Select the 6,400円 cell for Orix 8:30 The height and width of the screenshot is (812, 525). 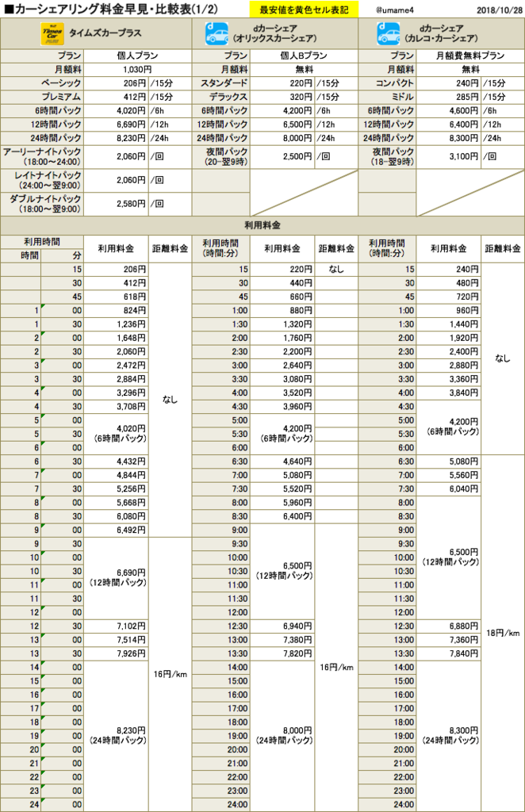(x=282, y=516)
